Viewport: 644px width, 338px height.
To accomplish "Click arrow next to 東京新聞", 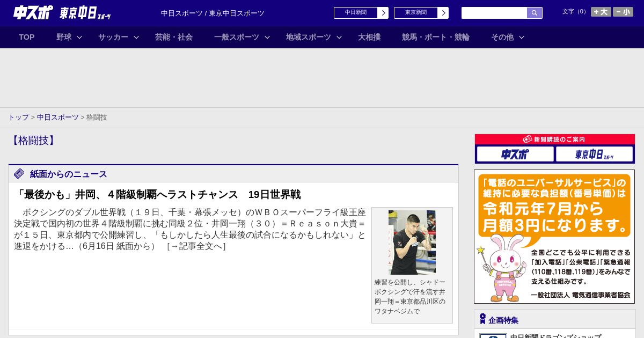I will [x=443, y=13].
